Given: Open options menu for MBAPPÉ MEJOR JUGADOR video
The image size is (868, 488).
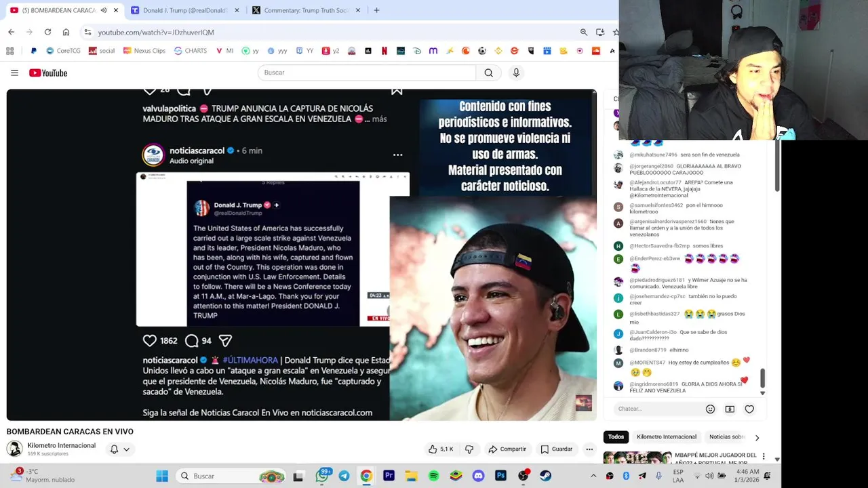Looking at the screenshot, I should pyautogui.click(x=764, y=456).
